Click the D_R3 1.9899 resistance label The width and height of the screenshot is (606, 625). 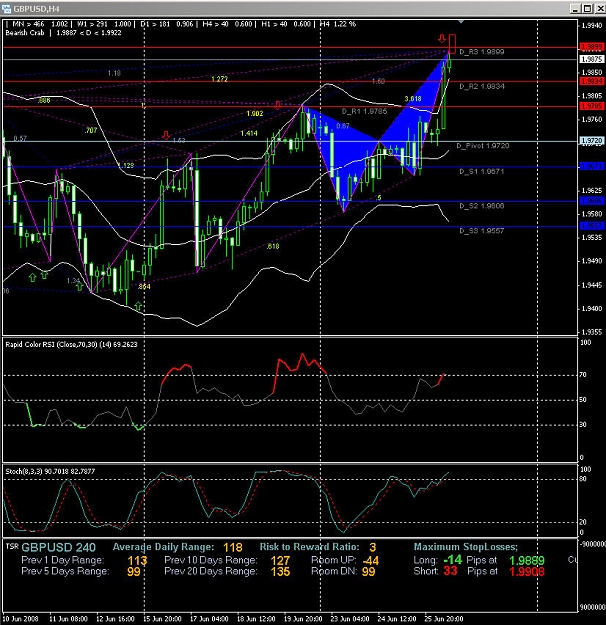[482, 52]
